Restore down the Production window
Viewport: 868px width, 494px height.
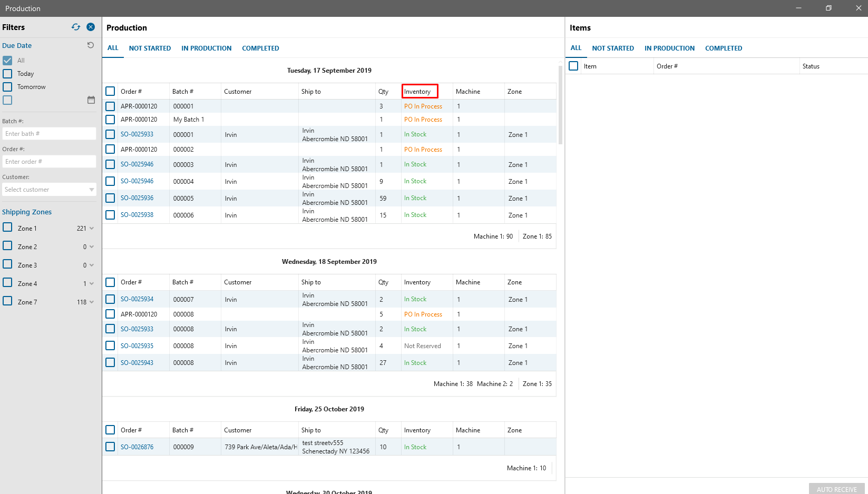point(828,8)
